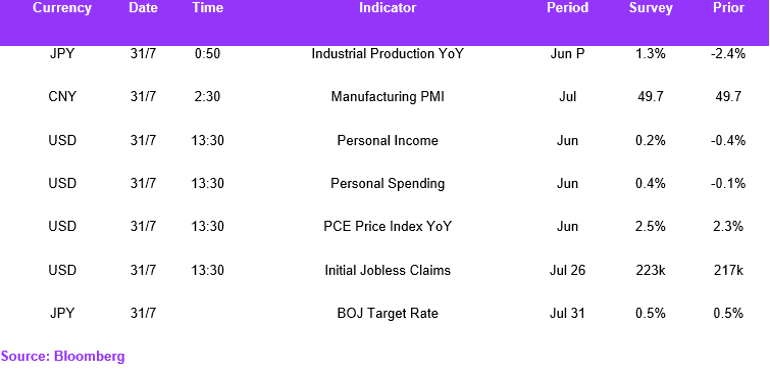
Task: Click the Source: Bloomberg text
Action: [x=63, y=356]
